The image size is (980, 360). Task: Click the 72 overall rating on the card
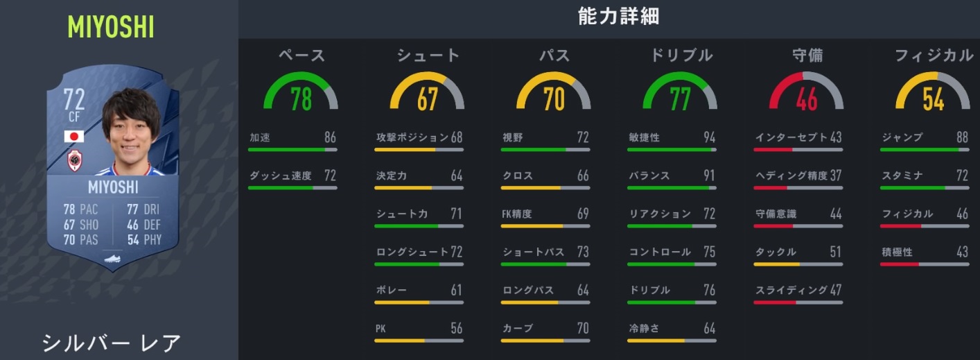(74, 100)
